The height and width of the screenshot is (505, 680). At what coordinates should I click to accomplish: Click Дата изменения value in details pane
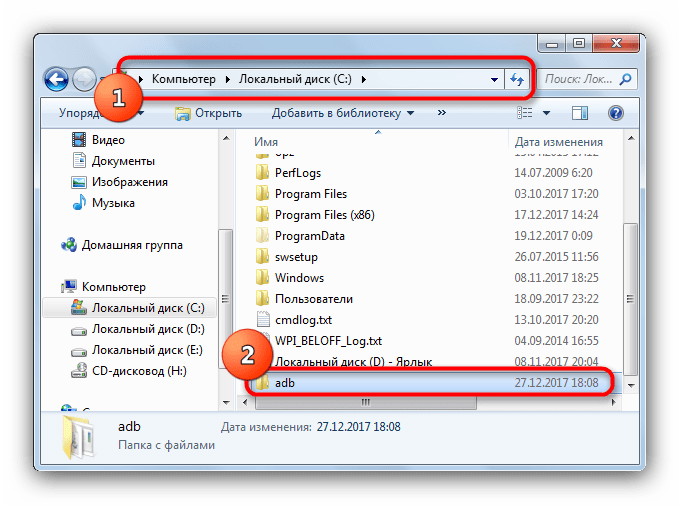pyautogui.click(x=358, y=427)
